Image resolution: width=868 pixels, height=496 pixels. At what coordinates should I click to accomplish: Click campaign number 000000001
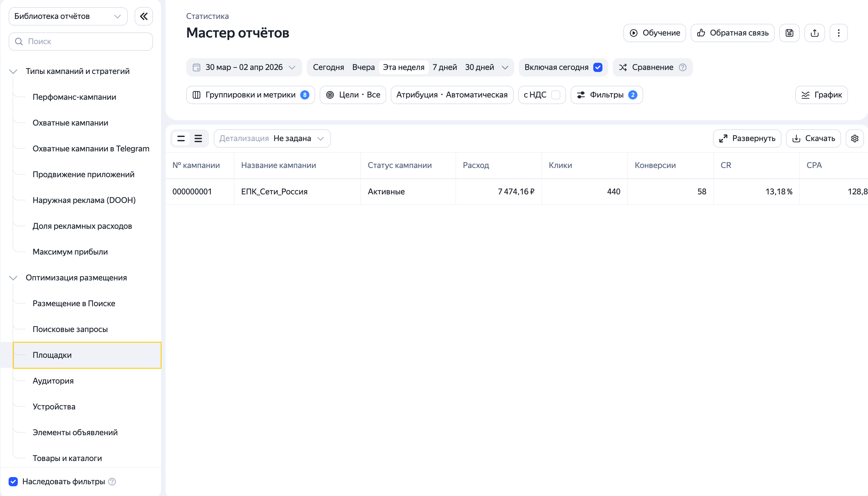point(192,192)
